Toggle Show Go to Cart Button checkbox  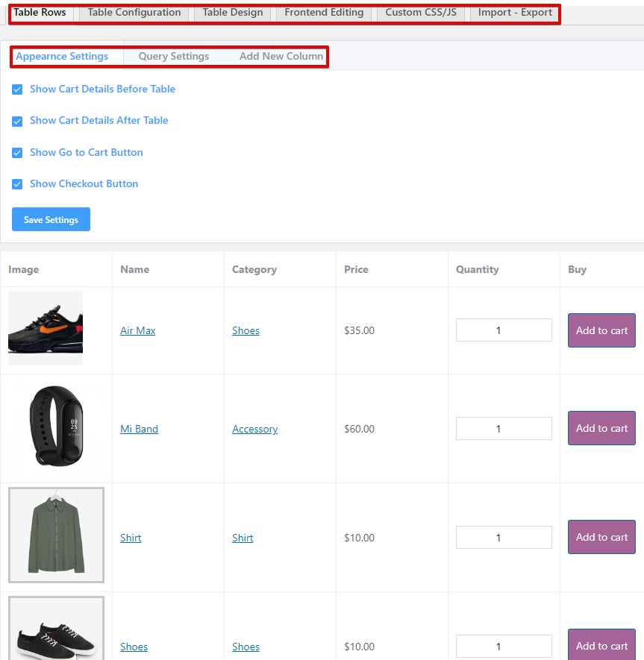[17, 153]
